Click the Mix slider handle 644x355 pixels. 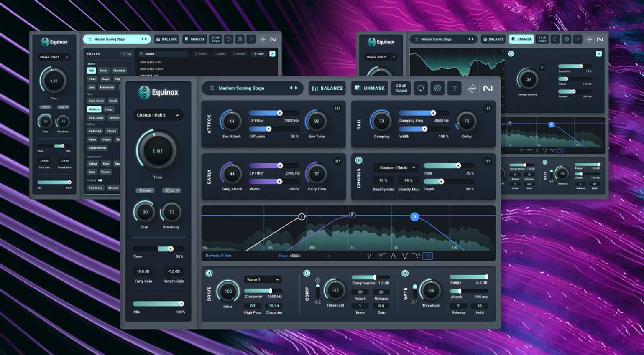tap(181, 304)
